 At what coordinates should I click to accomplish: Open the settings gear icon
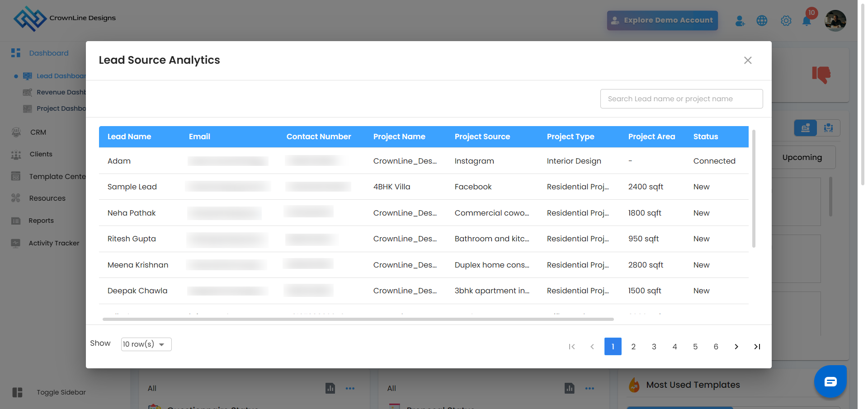(x=786, y=21)
